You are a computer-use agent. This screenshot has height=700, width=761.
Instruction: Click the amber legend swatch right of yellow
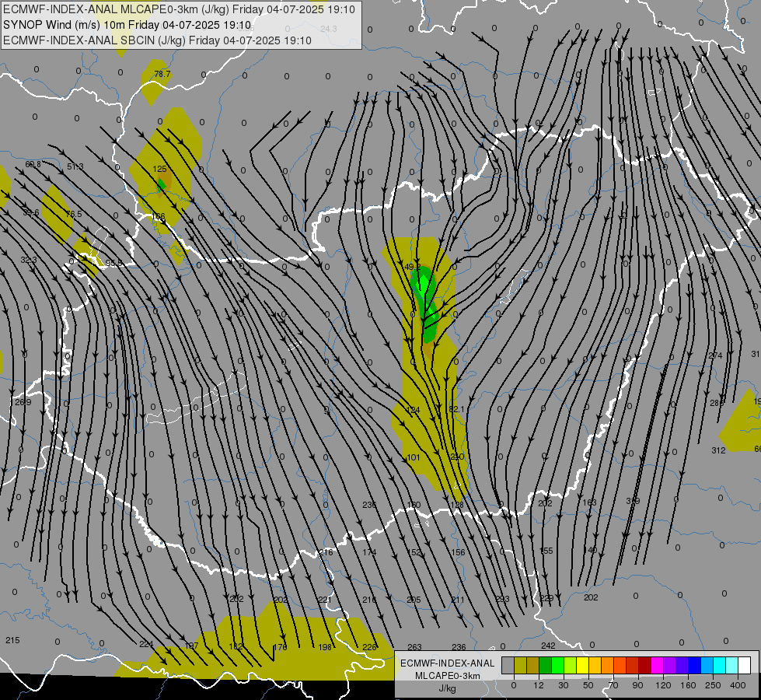point(595,665)
